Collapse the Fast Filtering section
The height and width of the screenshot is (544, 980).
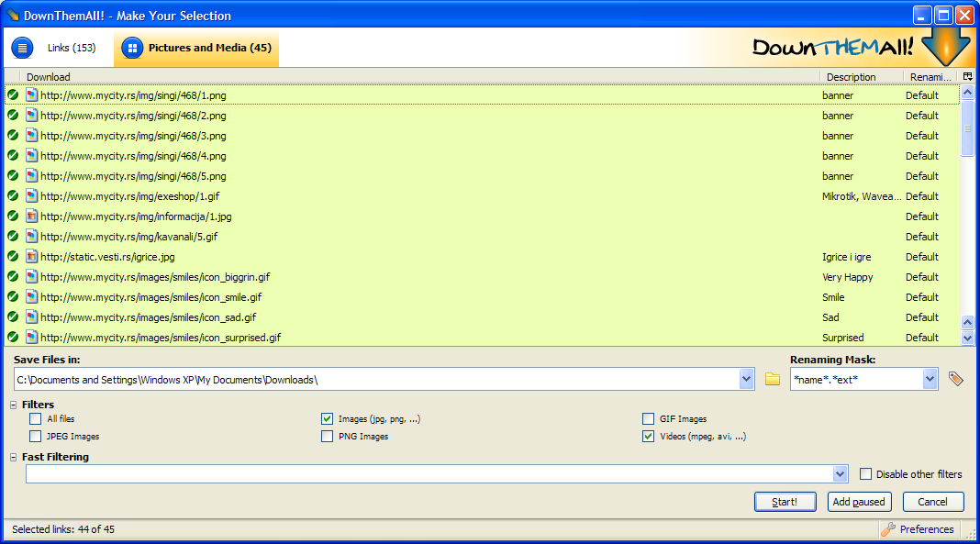point(13,457)
